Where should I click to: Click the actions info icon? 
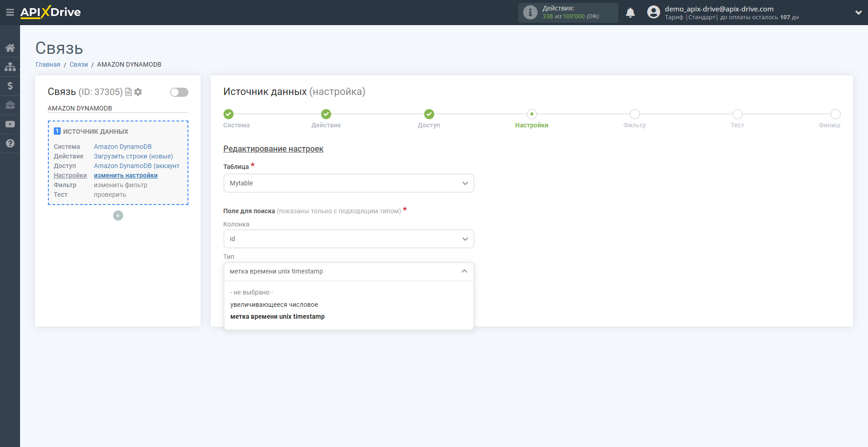530,12
